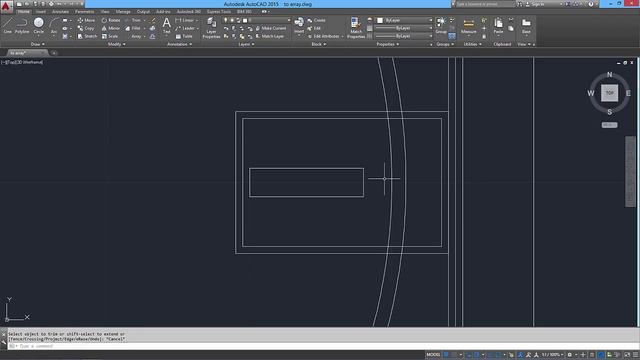Image resolution: width=640 pixels, height=360 pixels.
Task: Click the Linear dimension tool
Action: [184, 20]
